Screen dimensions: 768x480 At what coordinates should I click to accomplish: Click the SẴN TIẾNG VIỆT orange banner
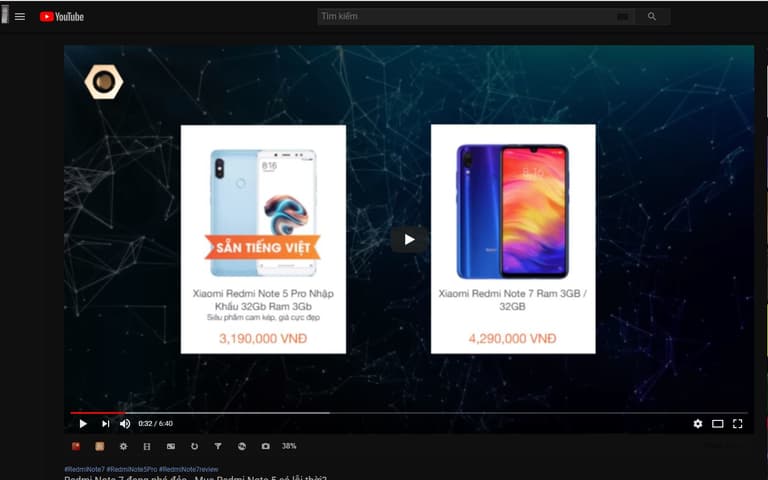(263, 247)
